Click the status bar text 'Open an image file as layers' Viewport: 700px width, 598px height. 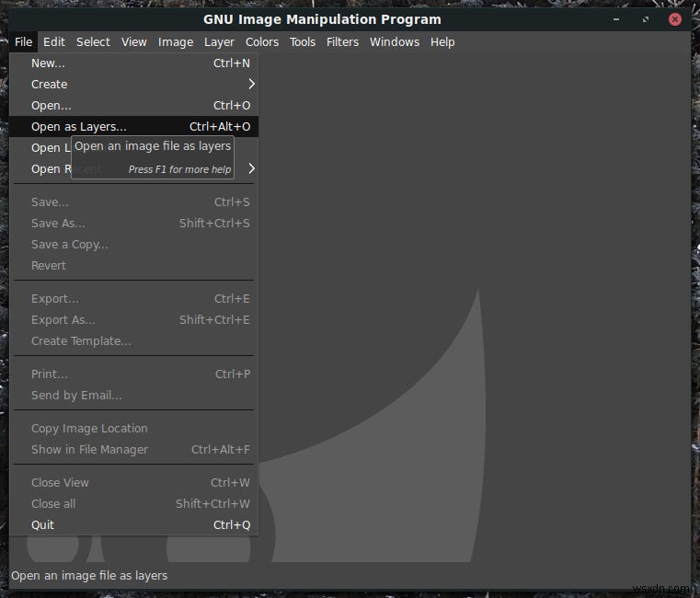coord(89,576)
